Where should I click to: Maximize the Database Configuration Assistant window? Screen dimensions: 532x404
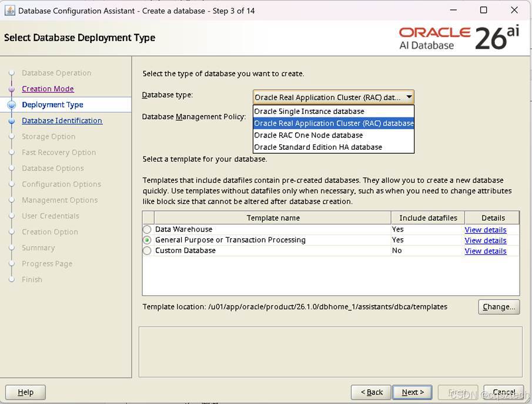(x=483, y=10)
